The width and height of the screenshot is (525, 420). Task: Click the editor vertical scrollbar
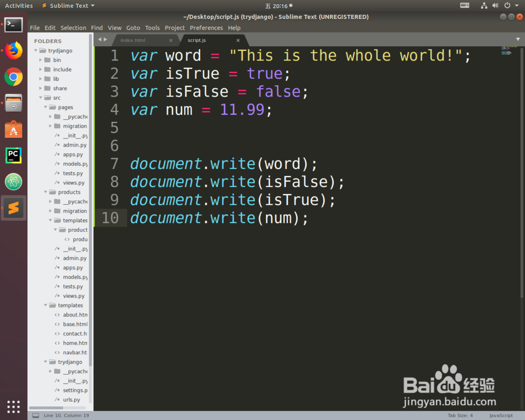click(x=522, y=173)
